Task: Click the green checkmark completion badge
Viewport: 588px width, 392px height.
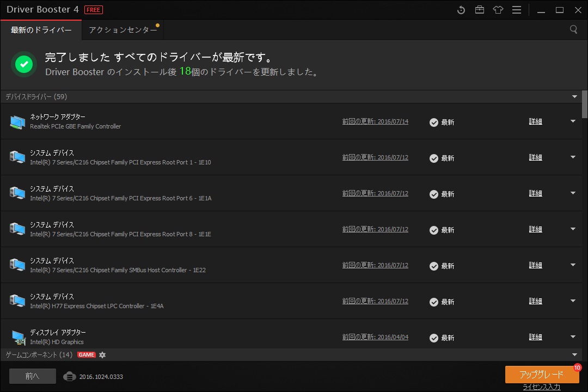Action: (23, 64)
